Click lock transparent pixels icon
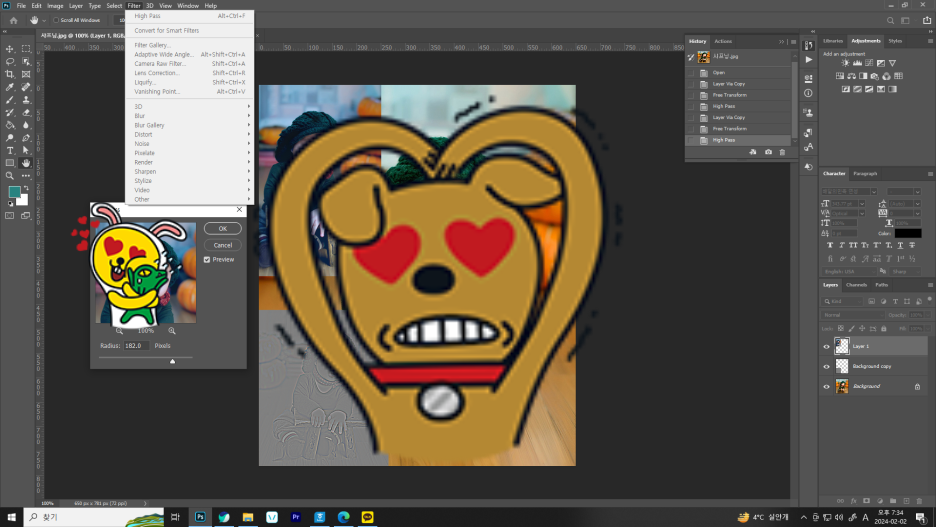 (840, 328)
